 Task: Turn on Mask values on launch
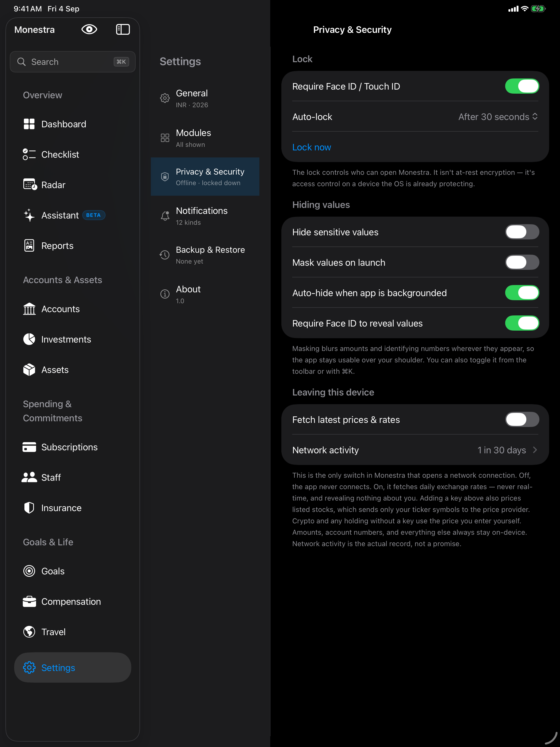pos(521,262)
